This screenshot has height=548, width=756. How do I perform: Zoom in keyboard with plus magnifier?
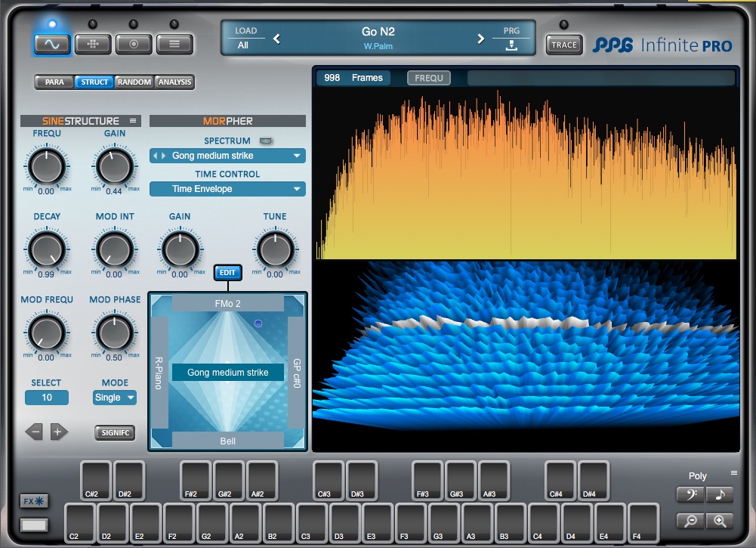[x=720, y=521]
